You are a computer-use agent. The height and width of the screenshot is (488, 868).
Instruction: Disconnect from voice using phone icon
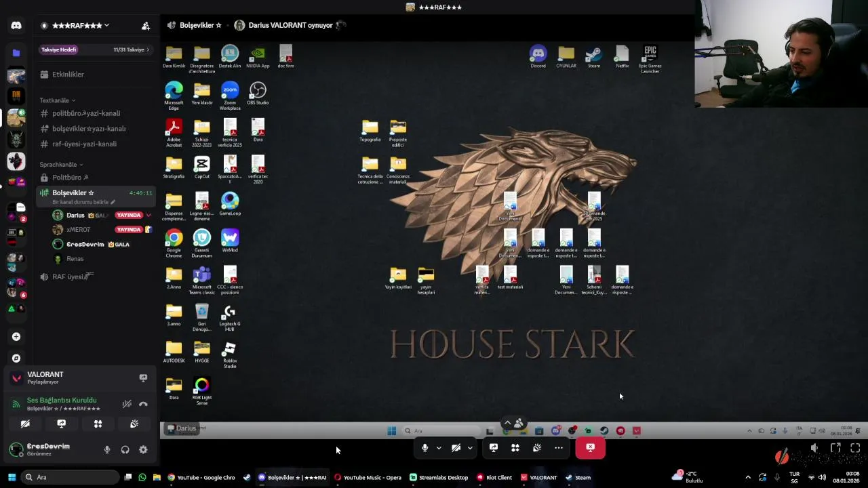143,404
